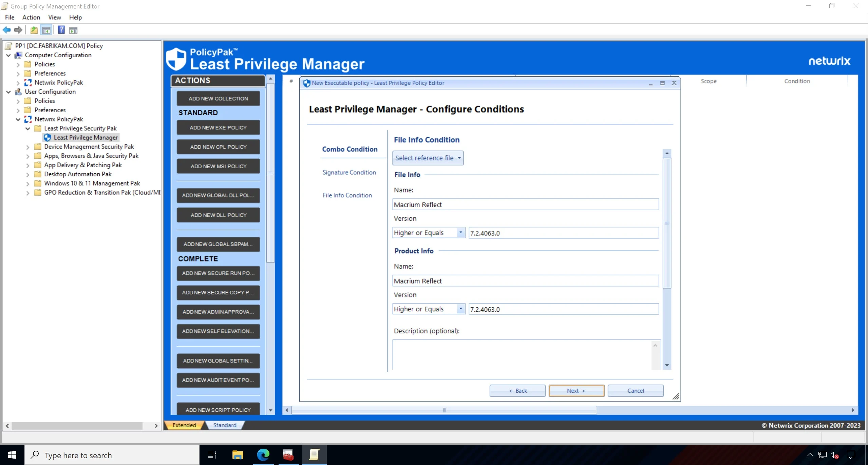Click the Next button

(576, 391)
